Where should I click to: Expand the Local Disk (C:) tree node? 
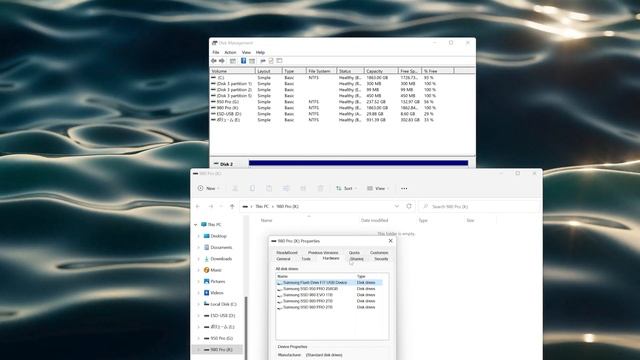coord(199,304)
